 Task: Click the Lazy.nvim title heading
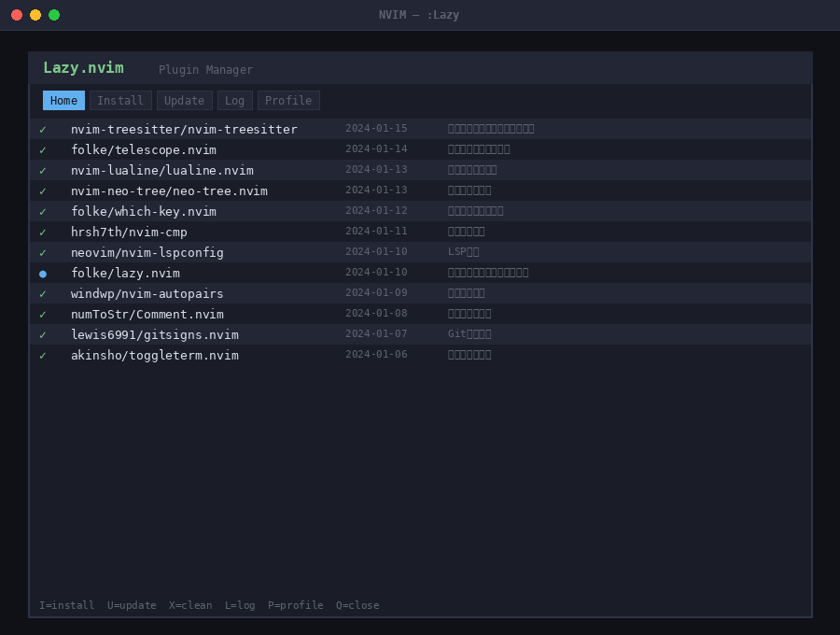83,68
